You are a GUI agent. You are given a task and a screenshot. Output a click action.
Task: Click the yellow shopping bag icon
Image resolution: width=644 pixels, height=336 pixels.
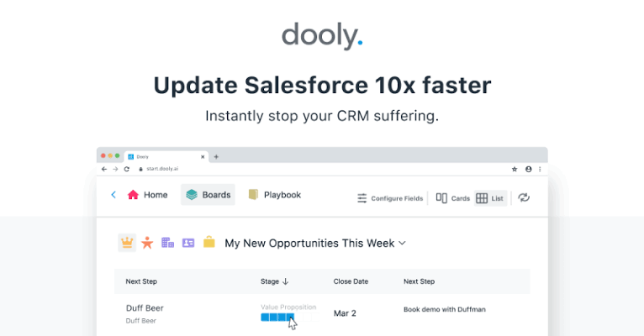point(209,243)
